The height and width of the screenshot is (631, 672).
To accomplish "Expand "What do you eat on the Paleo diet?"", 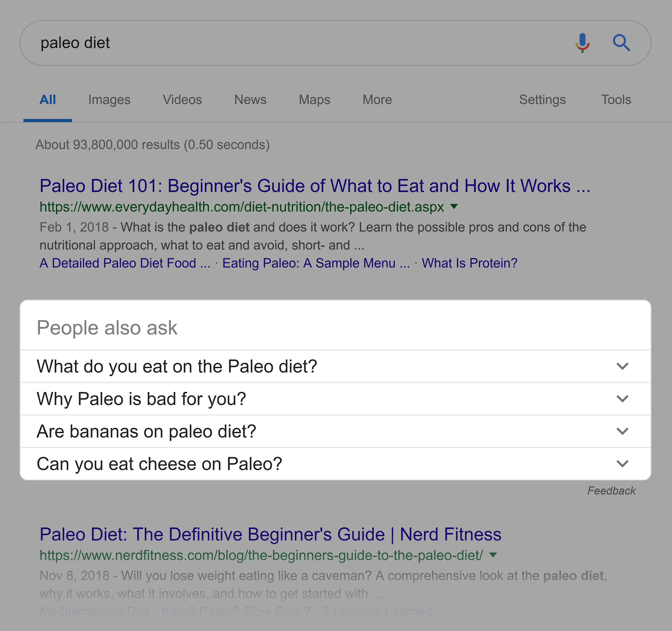I will 335,366.
